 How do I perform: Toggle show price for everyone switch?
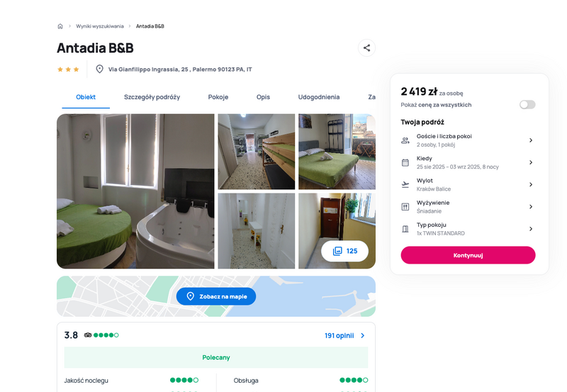(x=527, y=105)
